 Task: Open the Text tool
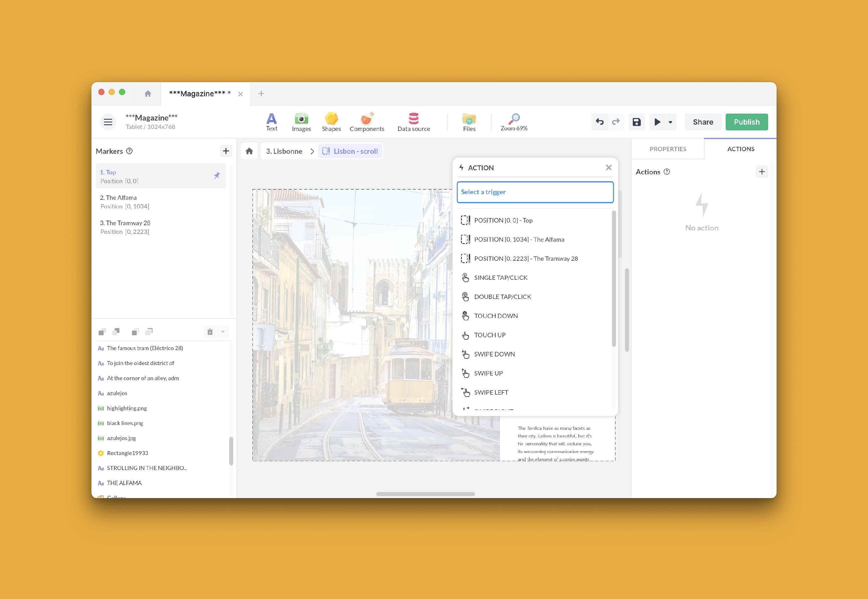(x=271, y=122)
